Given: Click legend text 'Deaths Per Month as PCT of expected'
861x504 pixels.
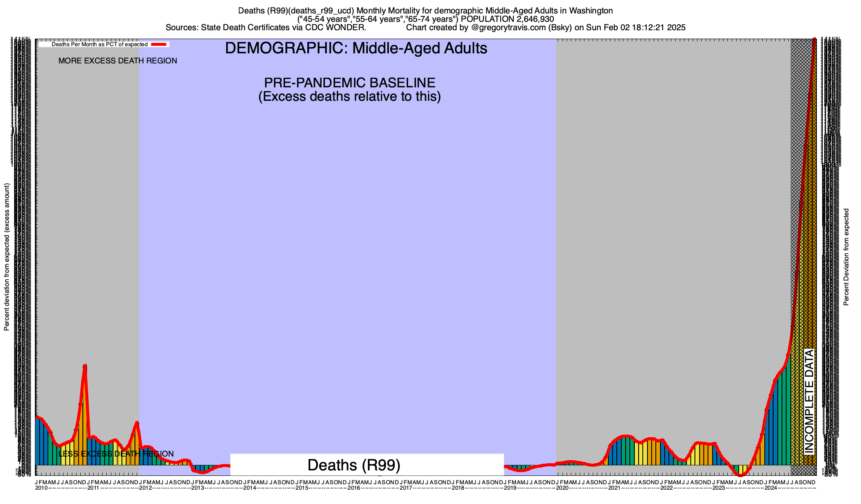Looking at the screenshot, I should 100,45.
